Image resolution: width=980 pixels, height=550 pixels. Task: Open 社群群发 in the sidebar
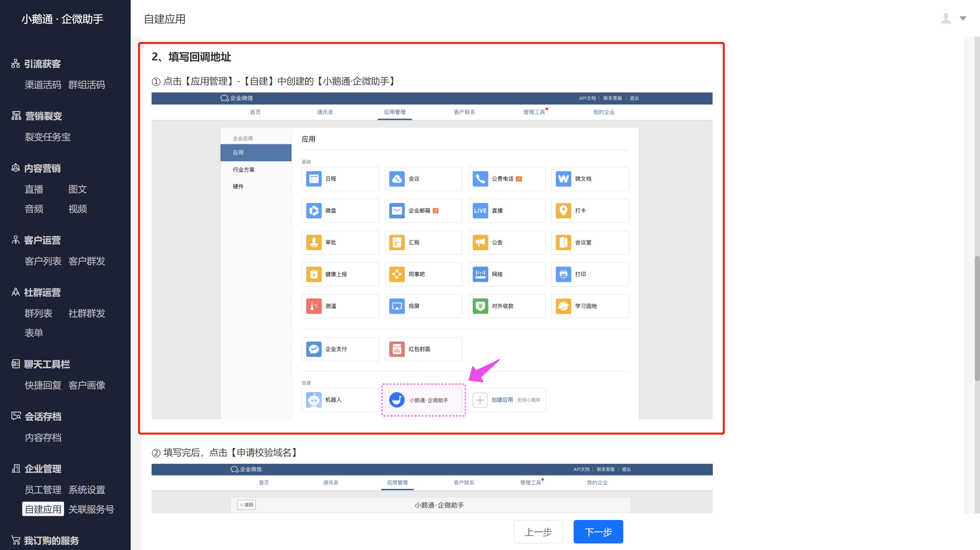point(87,313)
